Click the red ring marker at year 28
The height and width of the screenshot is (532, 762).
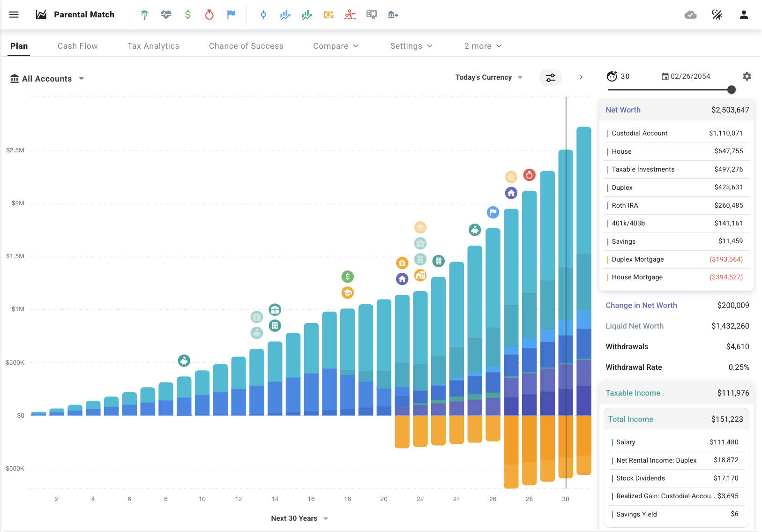pyautogui.click(x=529, y=175)
